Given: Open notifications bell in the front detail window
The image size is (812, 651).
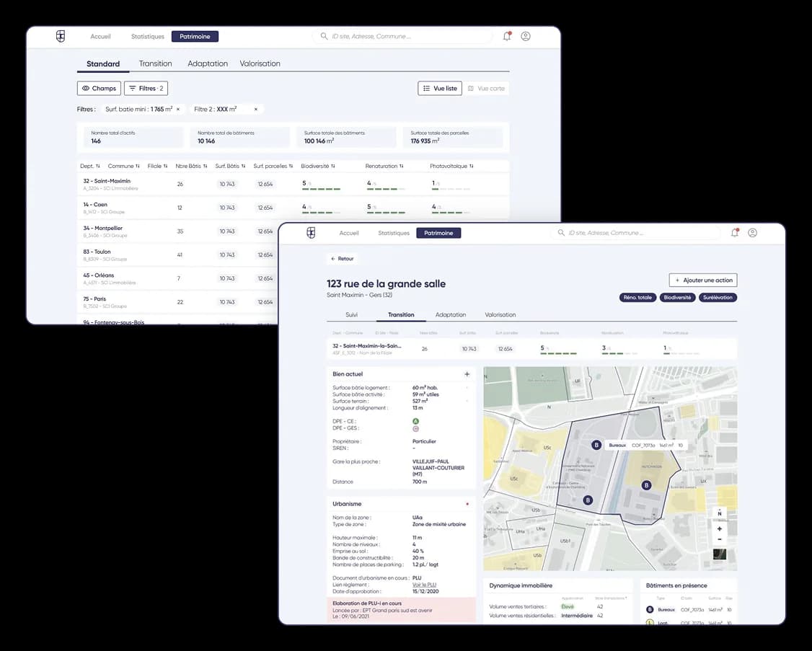Looking at the screenshot, I should [735, 233].
